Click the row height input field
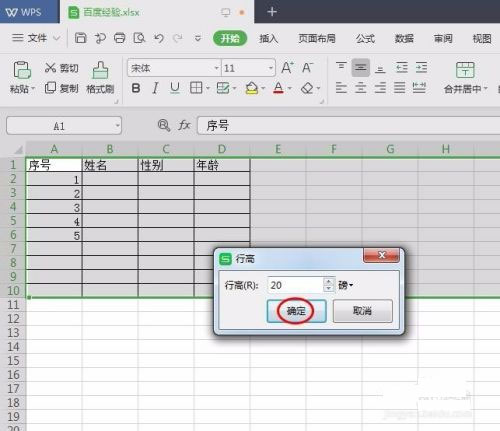 295,285
